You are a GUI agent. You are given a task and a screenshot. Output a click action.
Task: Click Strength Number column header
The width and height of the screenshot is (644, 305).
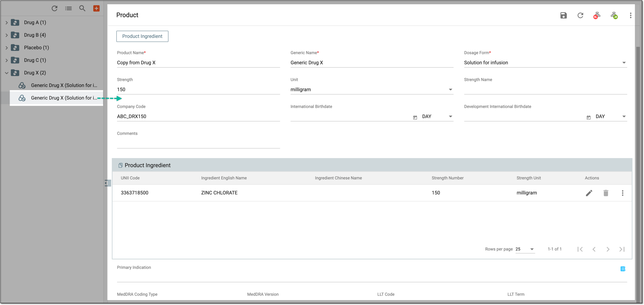447,178
